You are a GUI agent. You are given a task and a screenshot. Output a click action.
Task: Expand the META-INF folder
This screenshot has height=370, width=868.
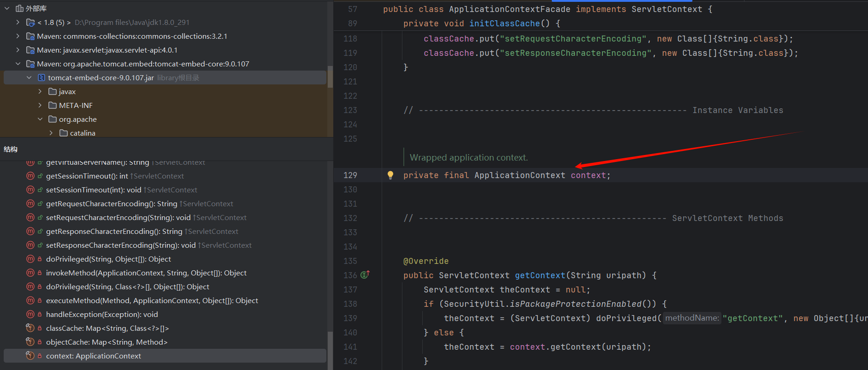[40, 105]
